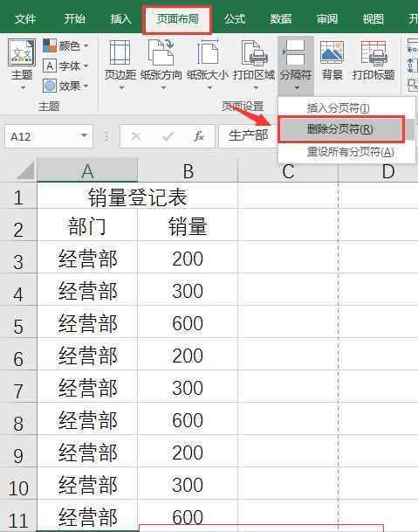Switch to the 公式 ribbon tab
The width and height of the screenshot is (418, 532).
tap(234, 19)
